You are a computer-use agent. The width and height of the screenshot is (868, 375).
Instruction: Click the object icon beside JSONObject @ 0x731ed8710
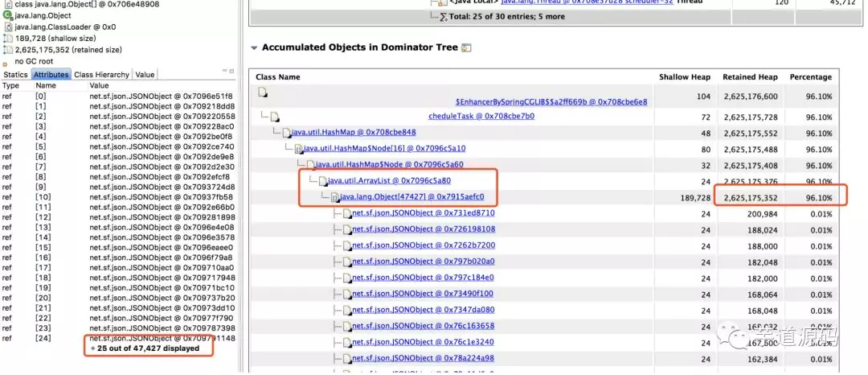(x=346, y=213)
